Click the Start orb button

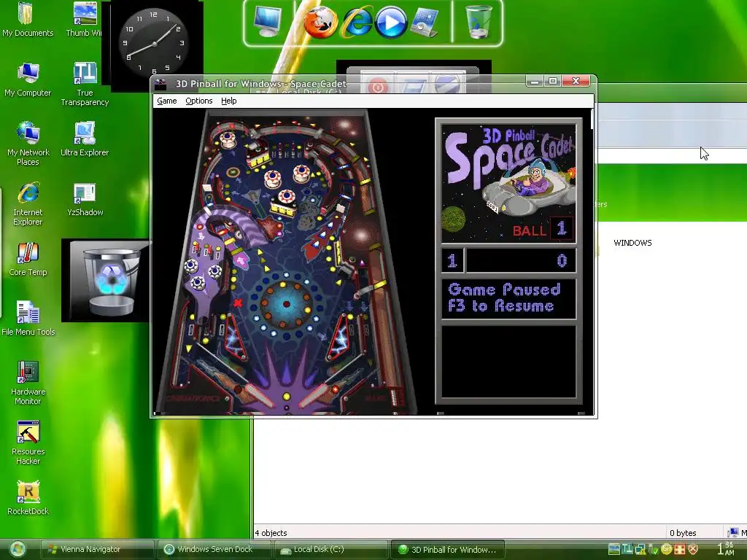pos(18,550)
